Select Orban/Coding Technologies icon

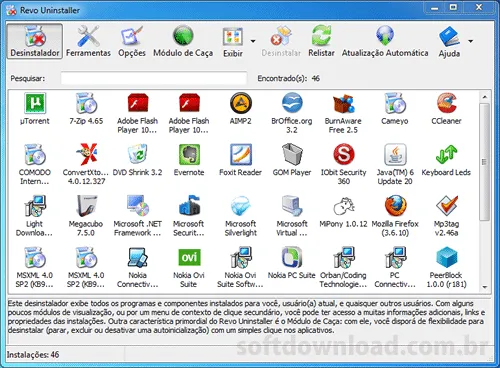point(343,257)
